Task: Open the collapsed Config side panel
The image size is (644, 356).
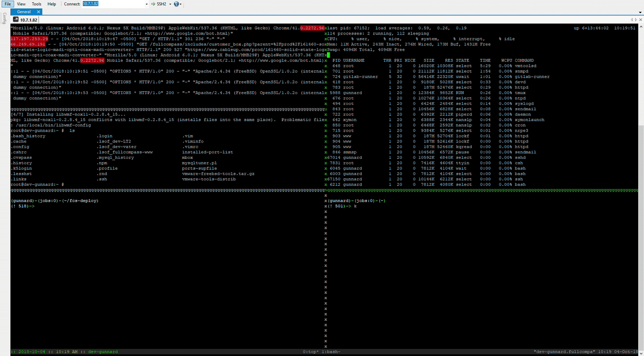Action: tap(4, 18)
